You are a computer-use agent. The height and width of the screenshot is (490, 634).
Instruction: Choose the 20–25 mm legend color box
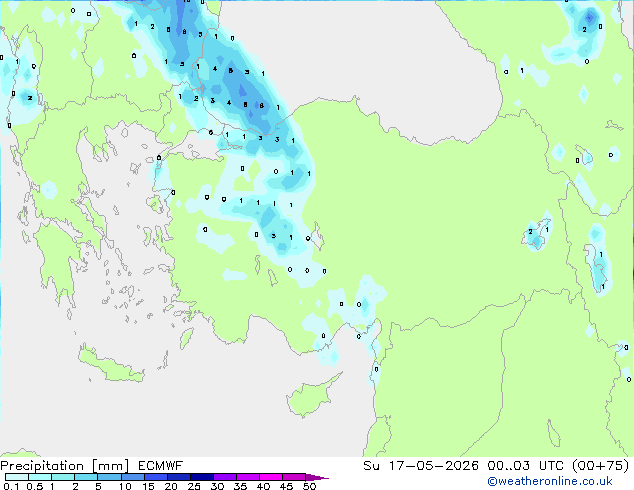point(178,477)
